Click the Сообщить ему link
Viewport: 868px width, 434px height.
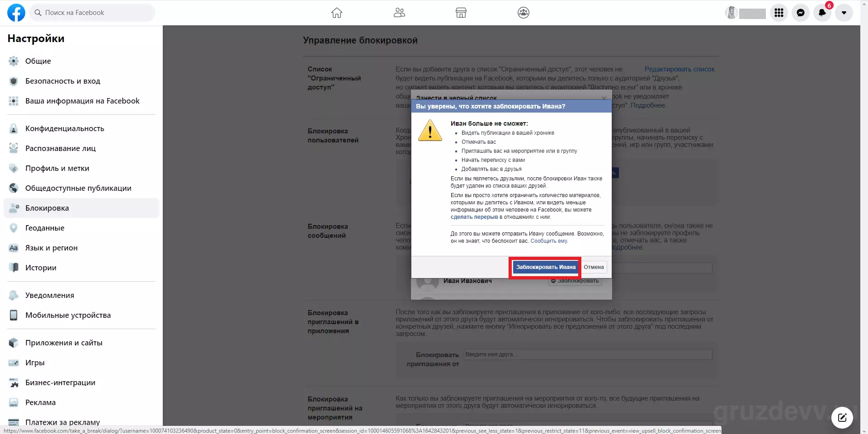549,241
